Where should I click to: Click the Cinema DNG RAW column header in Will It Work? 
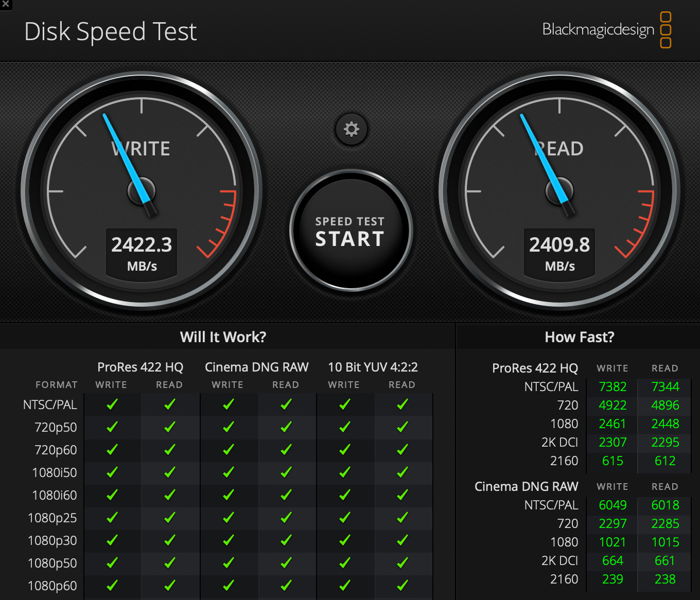(x=256, y=367)
